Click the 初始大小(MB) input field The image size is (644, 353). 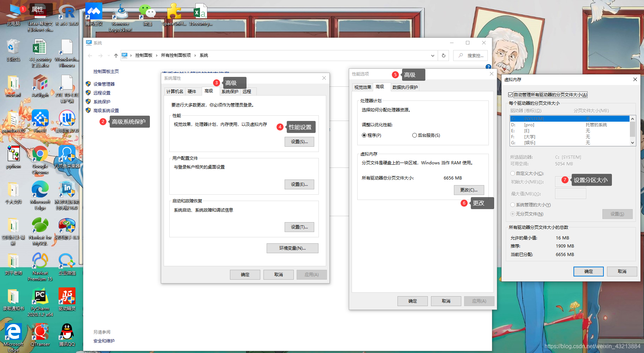tap(571, 182)
